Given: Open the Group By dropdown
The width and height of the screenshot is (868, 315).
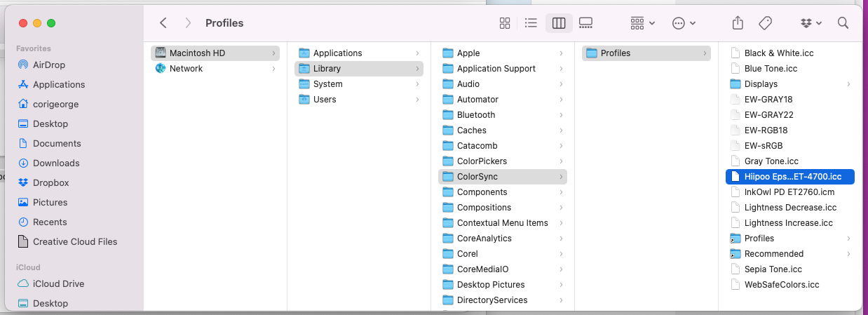Looking at the screenshot, I should click(643, 23).
